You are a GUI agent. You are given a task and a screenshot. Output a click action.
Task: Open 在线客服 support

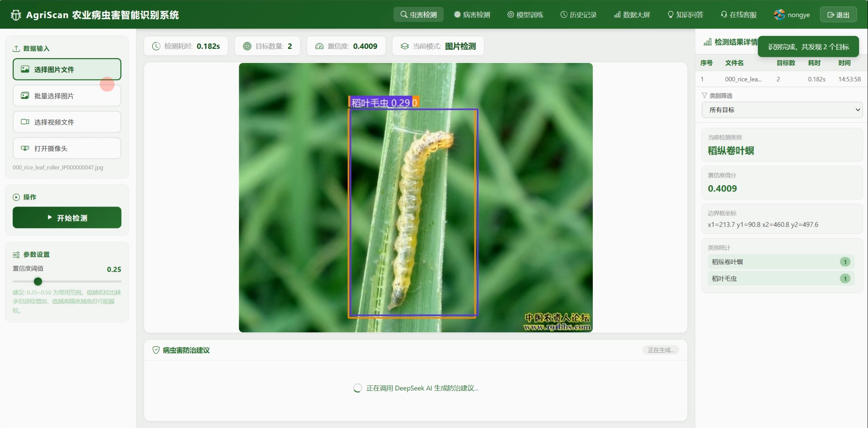[738, 15]
